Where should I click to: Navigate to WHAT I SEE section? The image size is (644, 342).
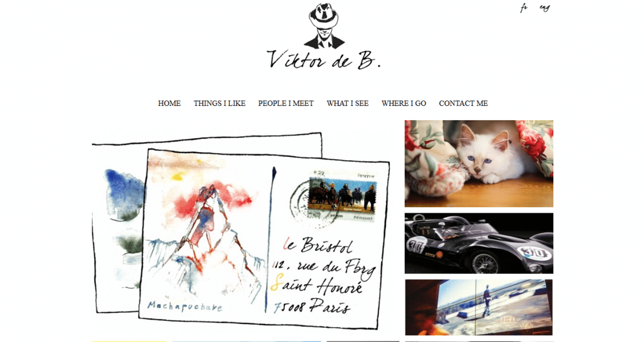click(348, 103)
